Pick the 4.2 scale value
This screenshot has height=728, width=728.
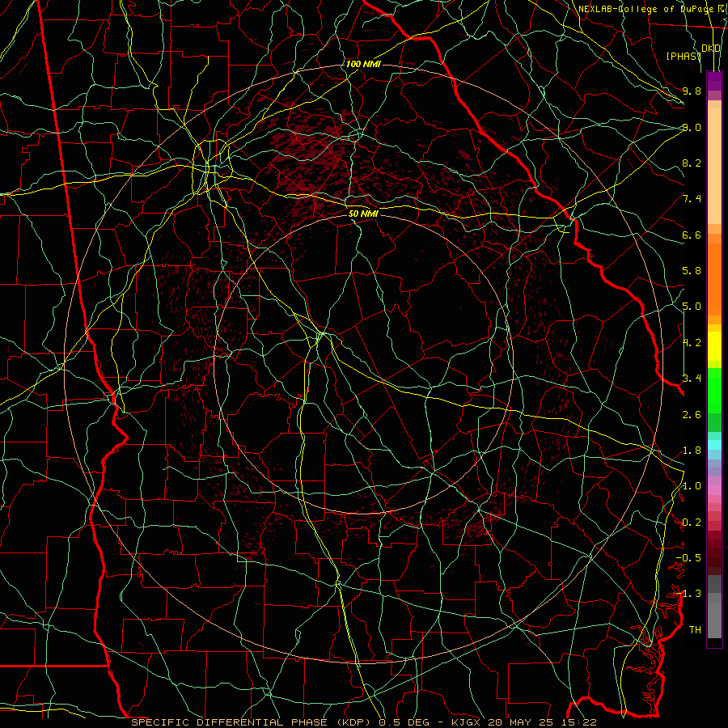pos(692,343)
